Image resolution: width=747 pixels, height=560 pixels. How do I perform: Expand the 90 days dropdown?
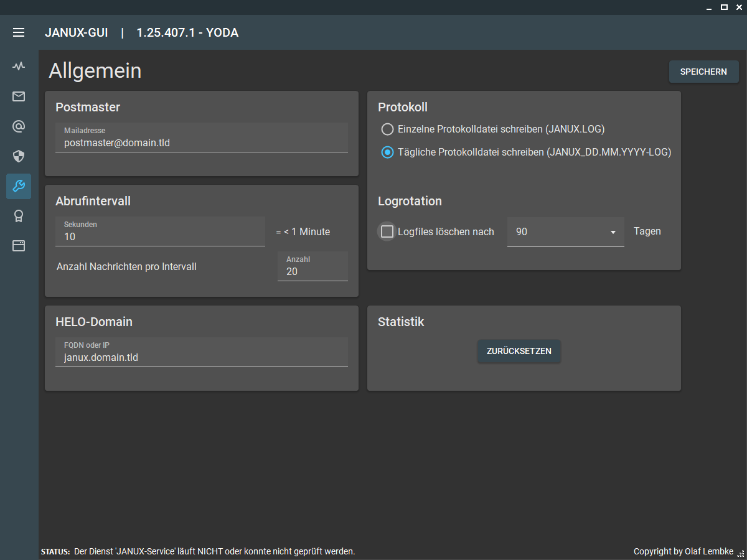click(x=565, y=232)
